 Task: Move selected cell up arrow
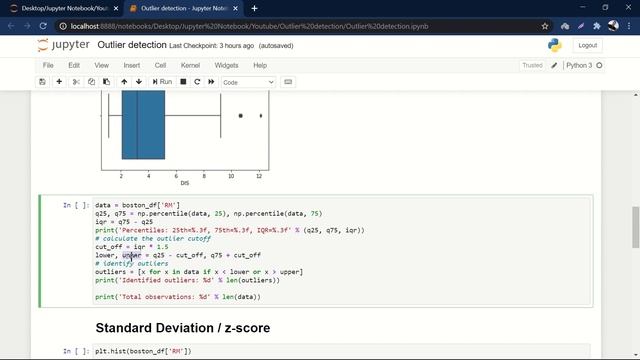(124, 82)
